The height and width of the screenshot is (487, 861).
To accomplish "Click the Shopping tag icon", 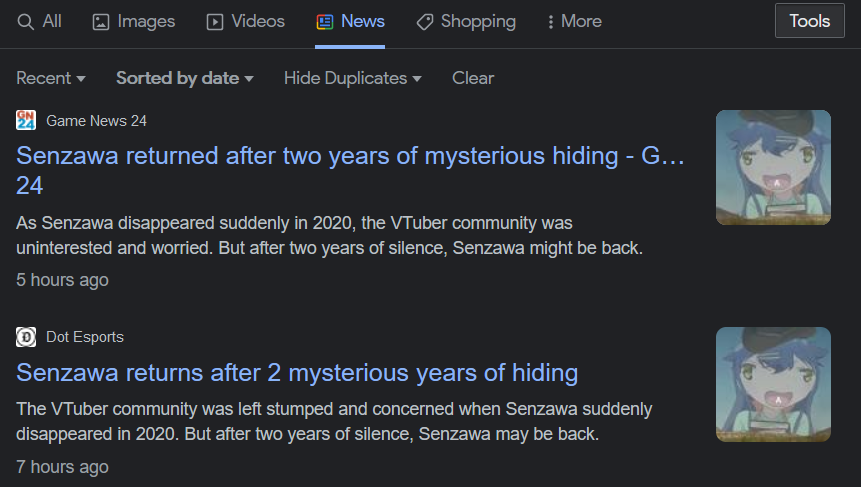I will pyautogui.click(x=425, y=21).
